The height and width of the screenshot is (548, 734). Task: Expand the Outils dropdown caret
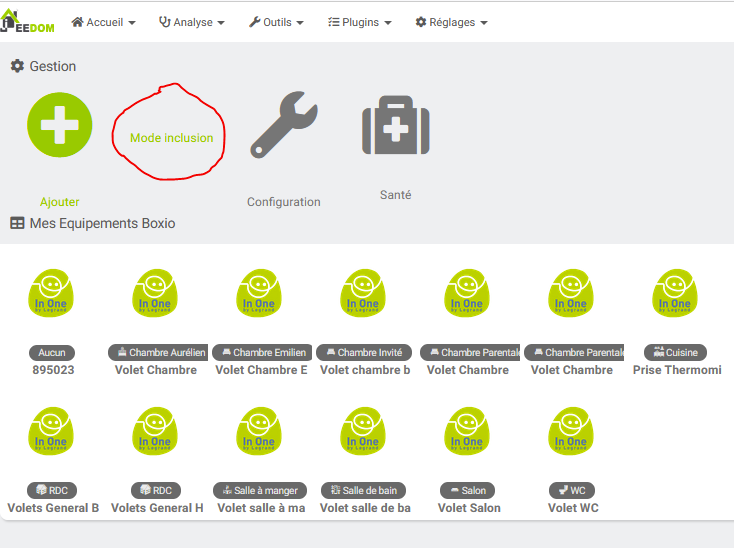300,23
